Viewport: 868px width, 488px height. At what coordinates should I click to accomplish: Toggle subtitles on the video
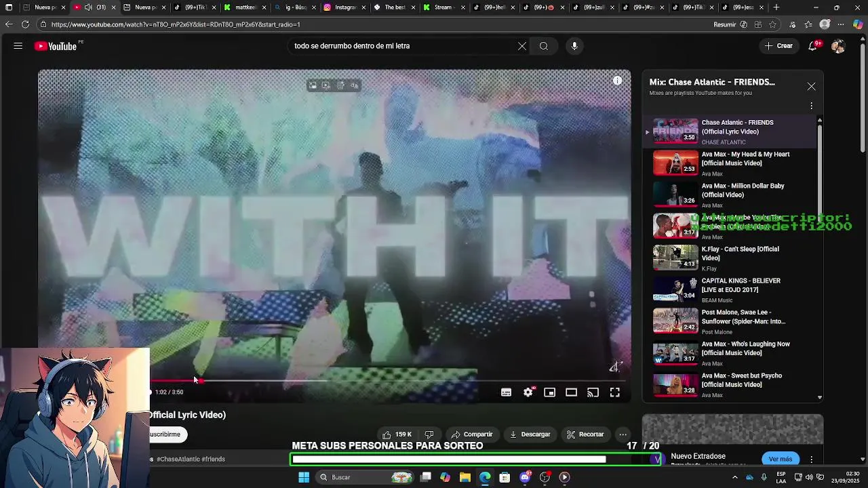point(507,392)
